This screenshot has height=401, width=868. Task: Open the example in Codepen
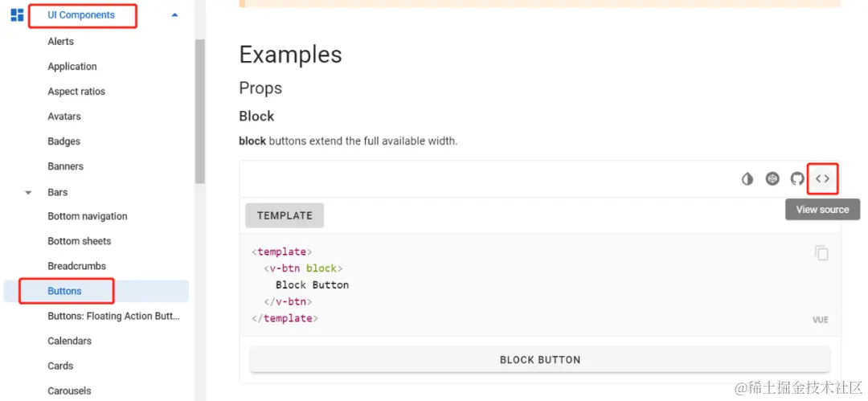tap(772, 178)
